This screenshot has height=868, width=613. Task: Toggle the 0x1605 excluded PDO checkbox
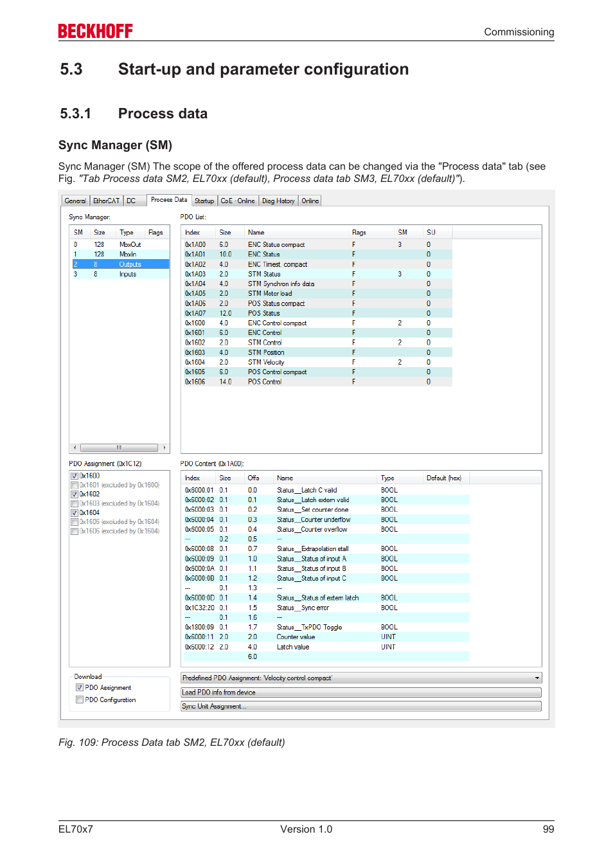click(x=75, y=522)
